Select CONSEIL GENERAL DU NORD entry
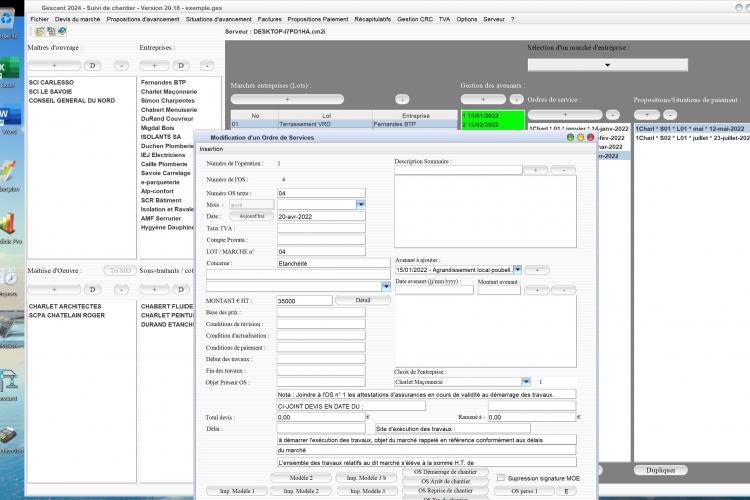The height and width of the screenshot is (500, 750). (x=72, y=100)
